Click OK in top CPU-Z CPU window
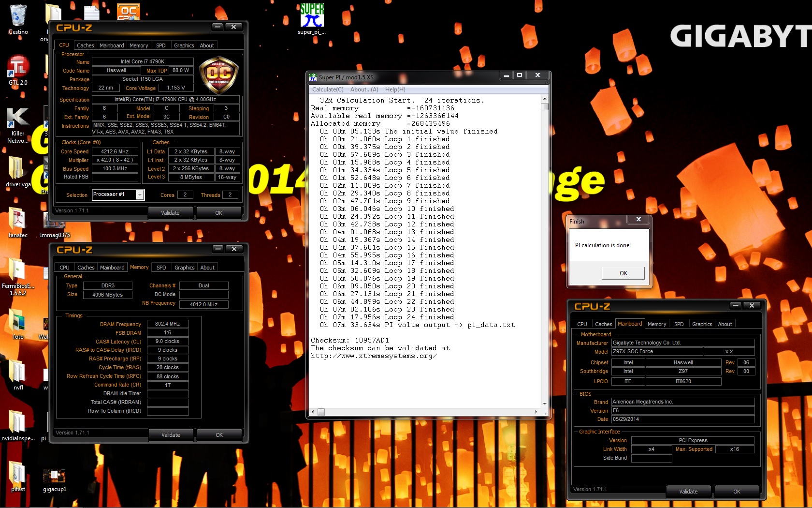This screenshot has width=812, height=508. tap(219, 213)
